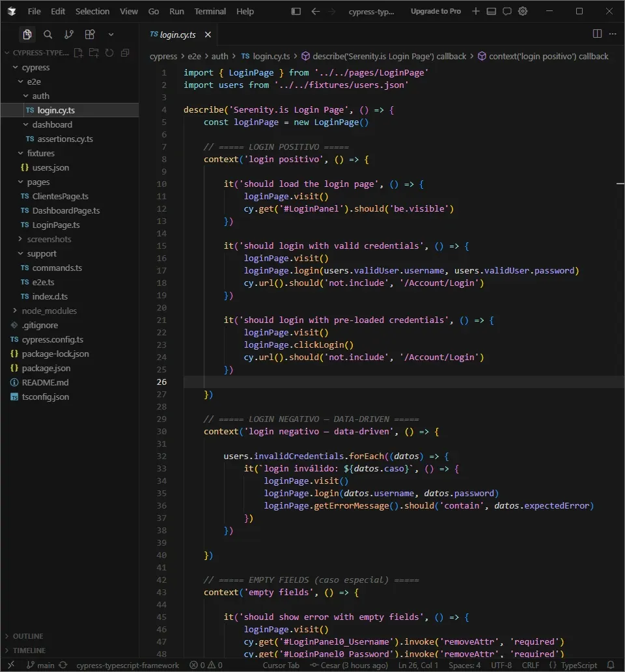Change CRLF line ending setting
The height and width of the screenshot is (672, 625).
[x=531, y=665]
